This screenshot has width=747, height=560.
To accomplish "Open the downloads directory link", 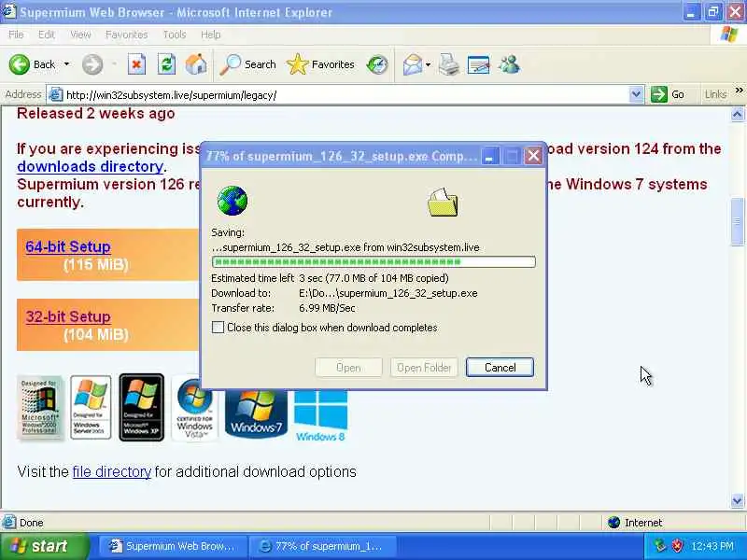I will (90, 167).
